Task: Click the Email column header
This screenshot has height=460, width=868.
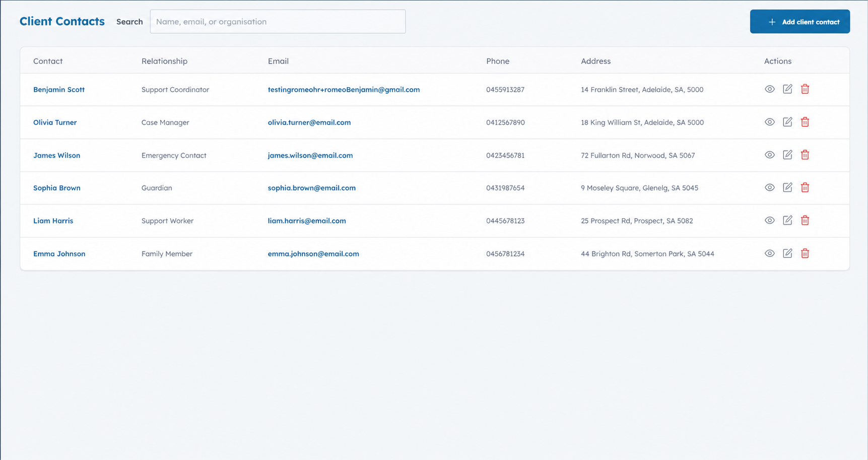Action: (278, 61)
